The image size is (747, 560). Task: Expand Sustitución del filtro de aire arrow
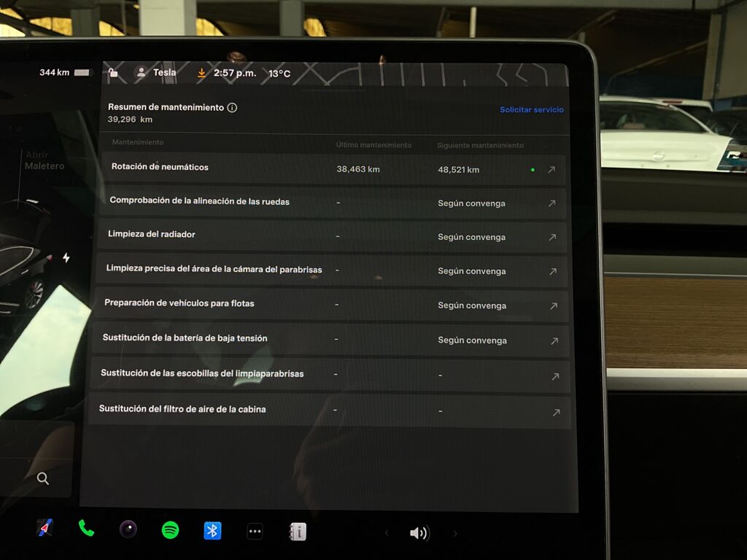click(556, 413)
